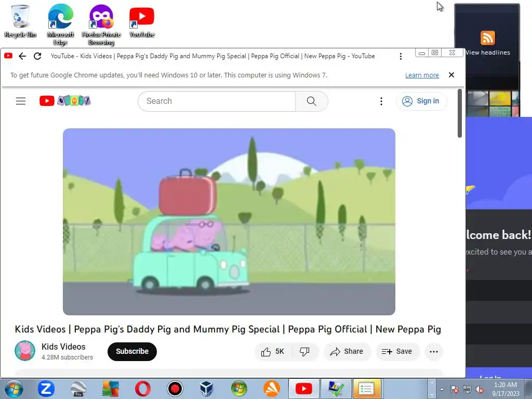Open the blue Z app in taskbar

pos(46,389)
